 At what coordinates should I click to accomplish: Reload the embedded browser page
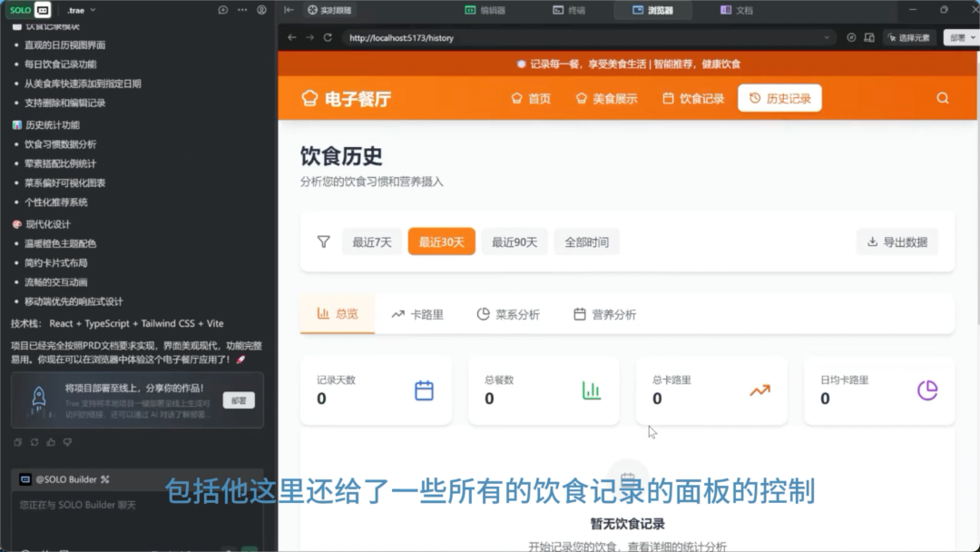(x=328, y=37)
